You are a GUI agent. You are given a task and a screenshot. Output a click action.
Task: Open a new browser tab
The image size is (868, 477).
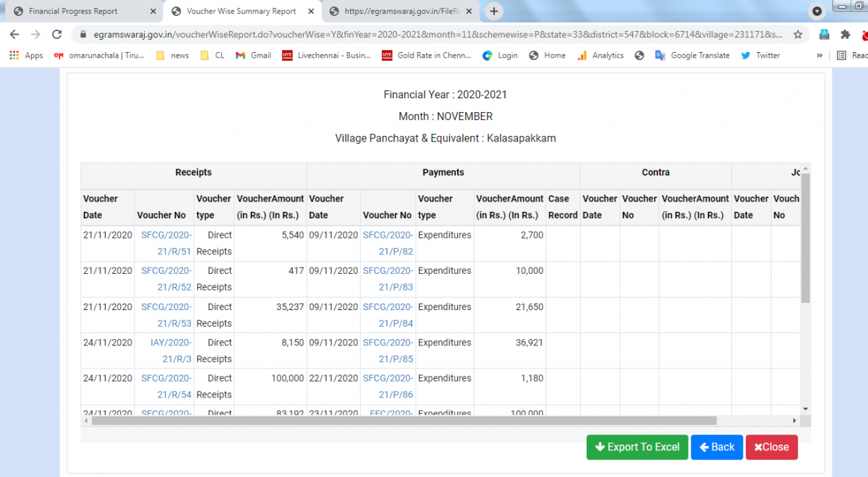(x=494, y=12)
